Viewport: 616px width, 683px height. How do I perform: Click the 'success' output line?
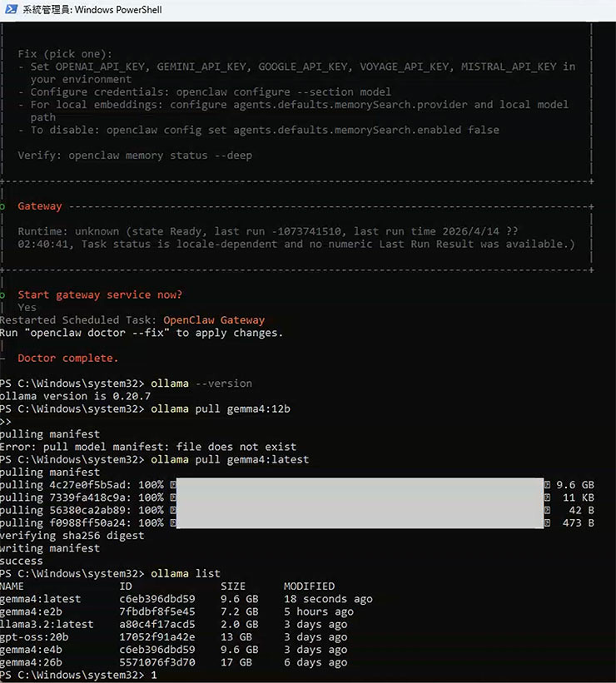(x=22, y=561)
